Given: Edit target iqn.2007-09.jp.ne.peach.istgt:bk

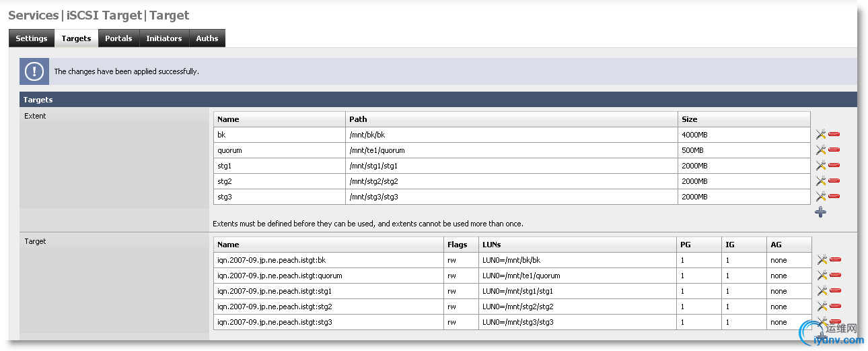Looking at the screenshot, I should tap(822, 260).
